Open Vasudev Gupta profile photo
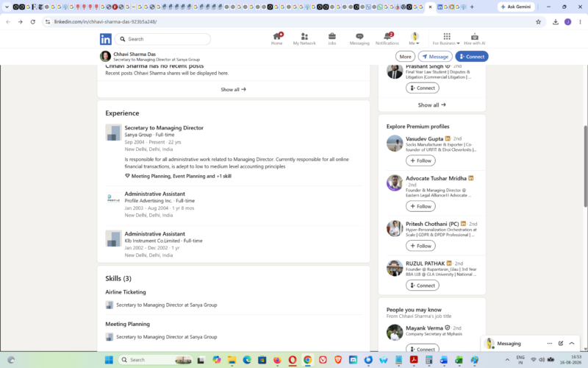The height and width of the screenshot is (368, 588). pos(395,144)
